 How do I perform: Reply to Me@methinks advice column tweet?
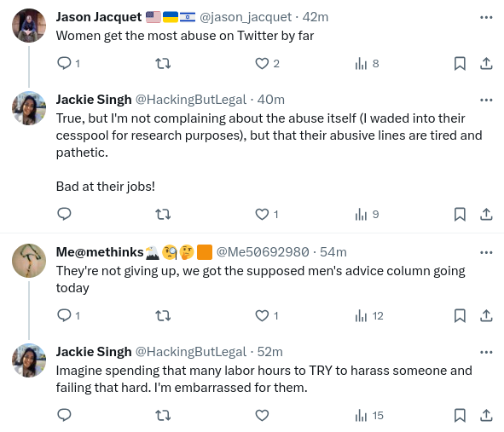coord(68,315)
